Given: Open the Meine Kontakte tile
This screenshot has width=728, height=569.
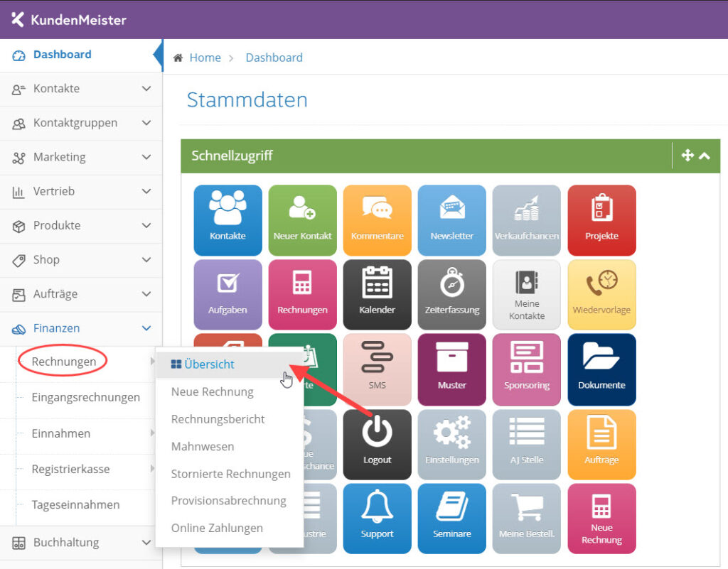Looking at the screenshot, I should pos(527,295).
